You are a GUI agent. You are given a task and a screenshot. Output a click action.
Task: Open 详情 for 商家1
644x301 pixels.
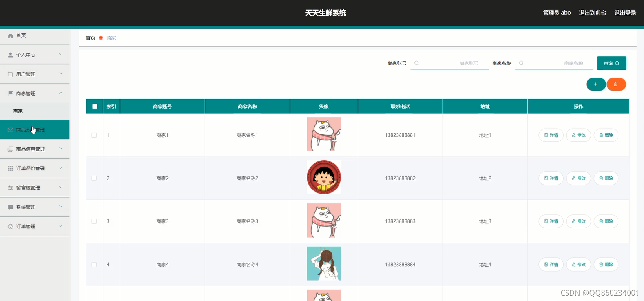coord(551,135)
